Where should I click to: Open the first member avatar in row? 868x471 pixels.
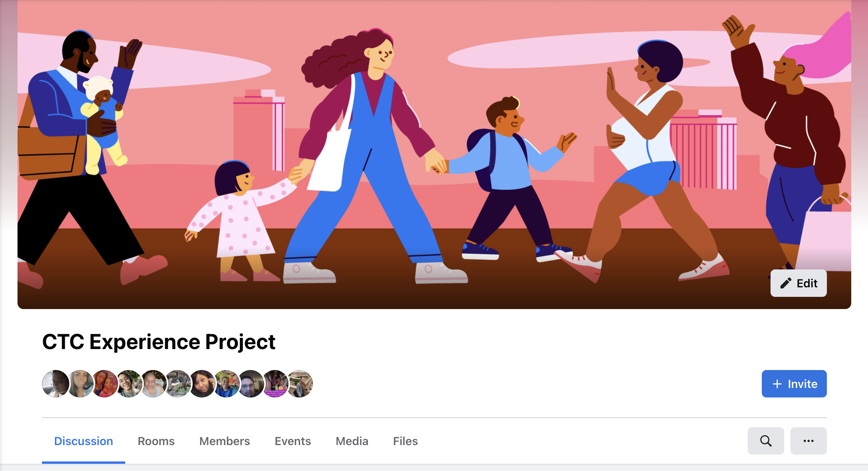(56, 384)
